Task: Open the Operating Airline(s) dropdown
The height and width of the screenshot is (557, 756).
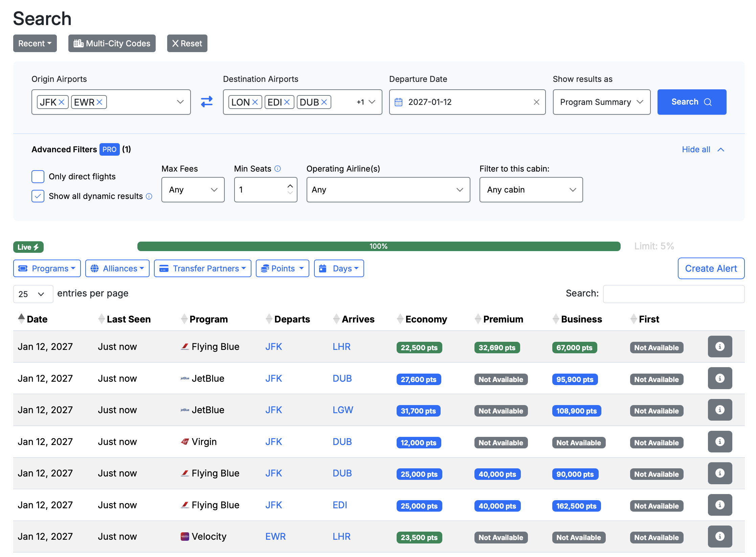Action: (x=388, y=190)
